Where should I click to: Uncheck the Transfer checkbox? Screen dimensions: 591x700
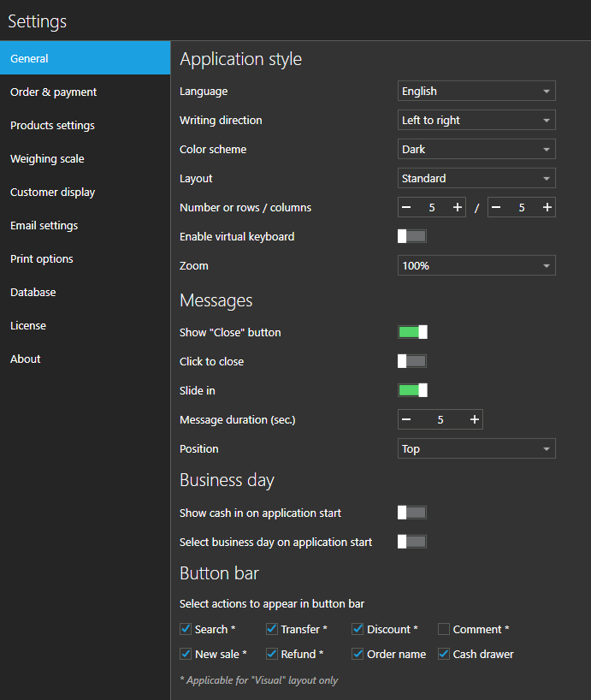272,629
